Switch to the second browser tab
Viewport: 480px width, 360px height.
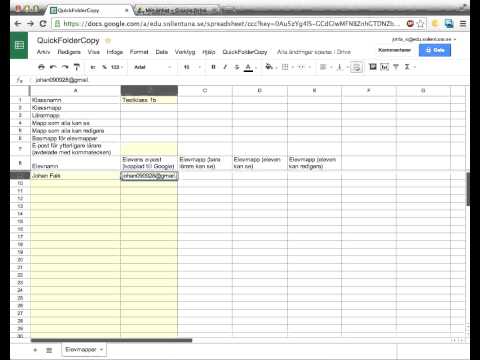point(177,10)
